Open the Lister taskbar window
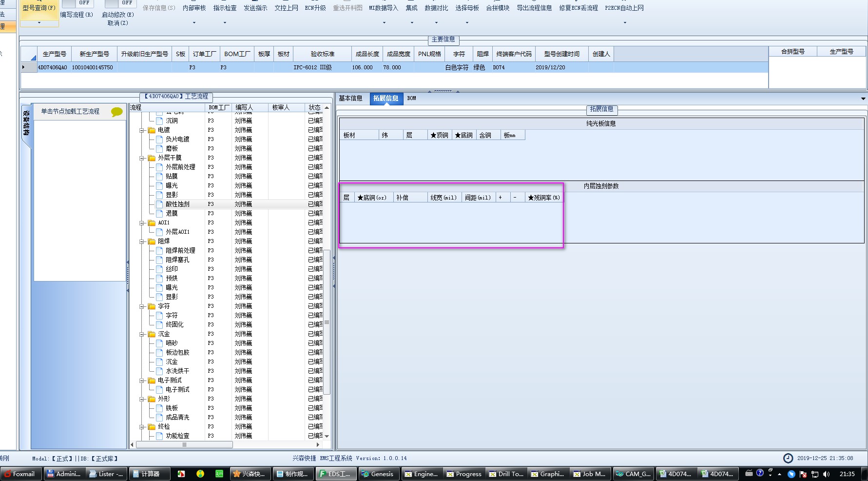The image size is (868, 481). click(107, 474)
